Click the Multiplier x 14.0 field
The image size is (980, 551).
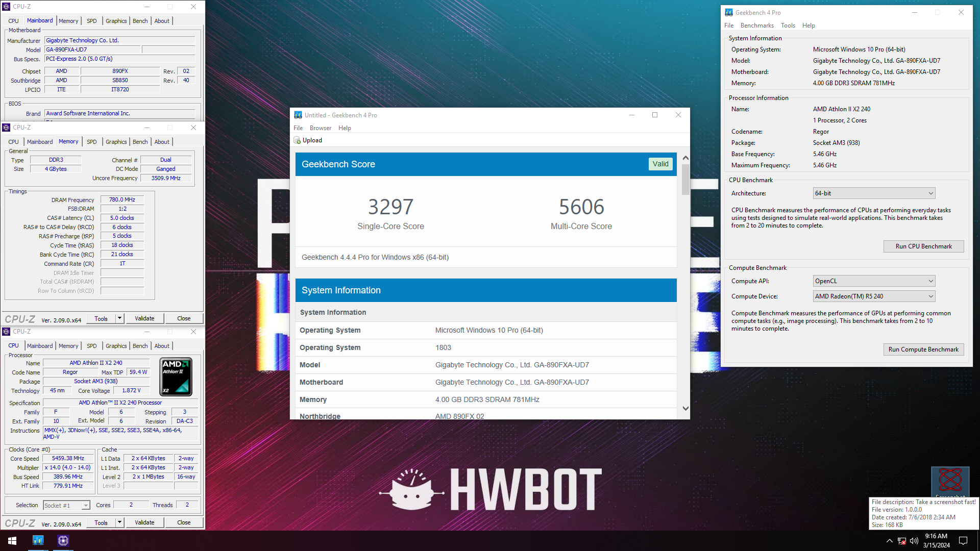68,468
